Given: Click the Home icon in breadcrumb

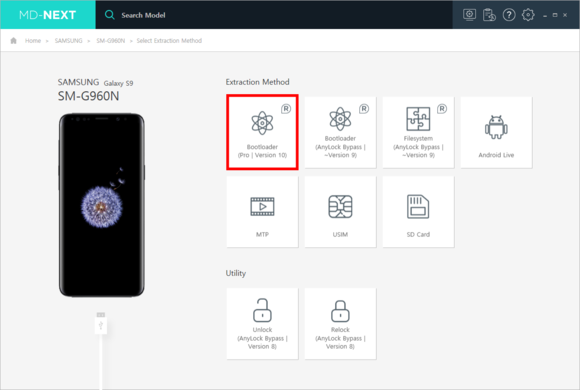Looking at the screenshot, I should click(x=14, y=41).
